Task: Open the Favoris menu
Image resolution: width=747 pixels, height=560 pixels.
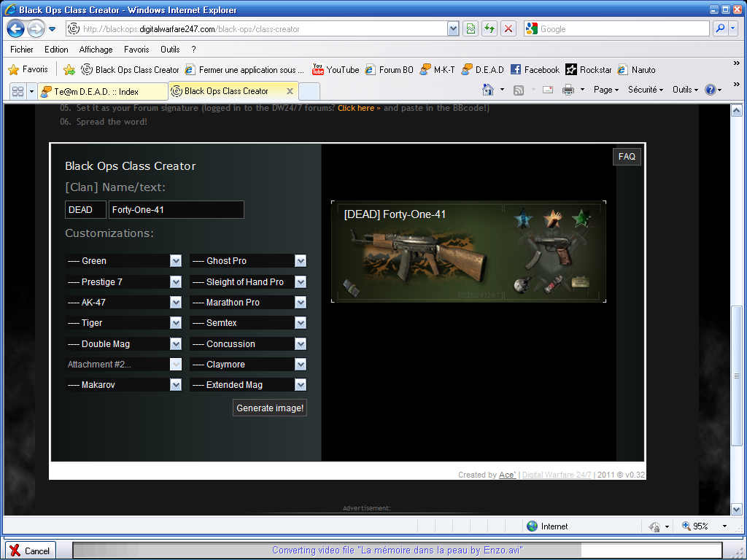Action: tap(136, 50)
